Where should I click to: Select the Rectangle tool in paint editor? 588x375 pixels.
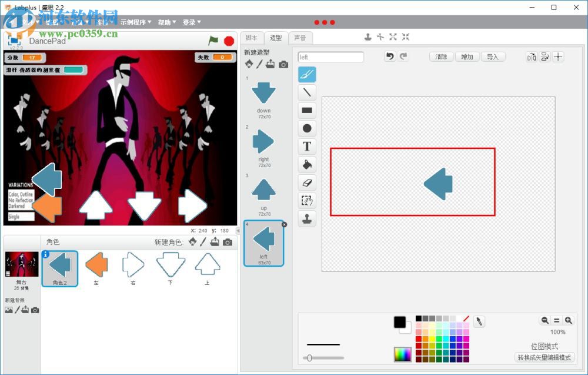(x=307, y=110)
